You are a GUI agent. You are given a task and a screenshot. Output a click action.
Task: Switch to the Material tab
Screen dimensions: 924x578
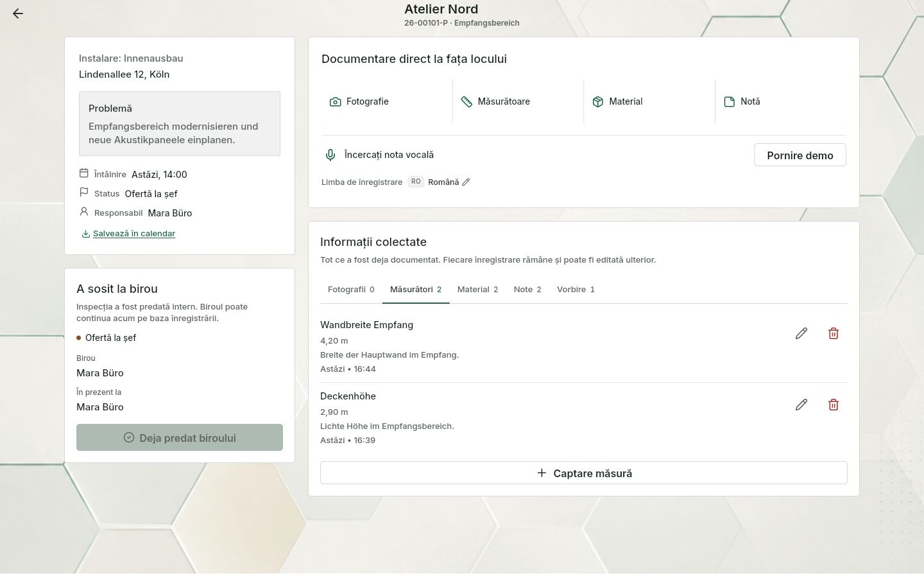tap(477, 290)
